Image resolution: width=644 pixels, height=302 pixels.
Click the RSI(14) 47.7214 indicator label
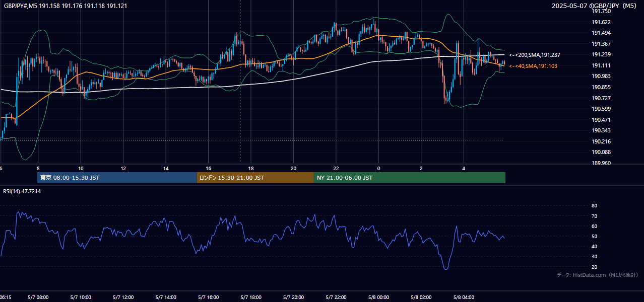tap(22, 191)
